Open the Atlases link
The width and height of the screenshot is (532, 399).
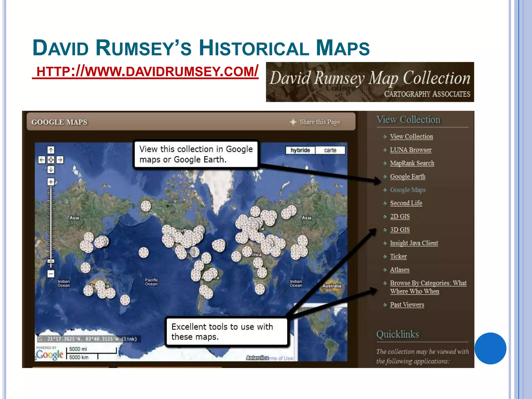pos(400,270)
